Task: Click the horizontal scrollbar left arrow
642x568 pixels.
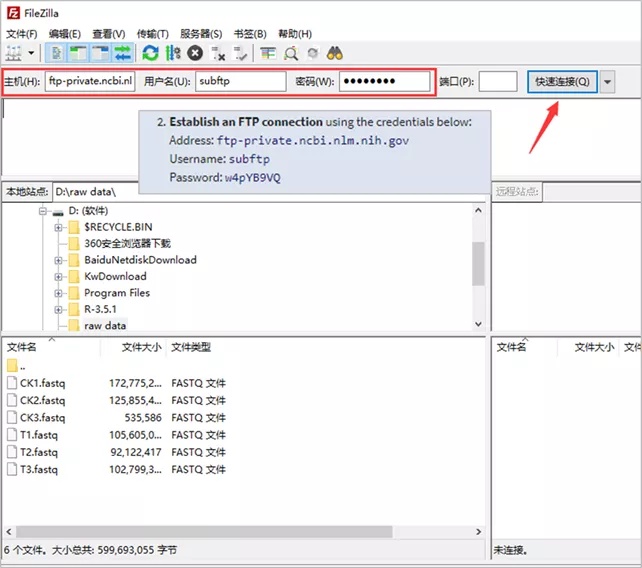Action: tap(9, 532)
